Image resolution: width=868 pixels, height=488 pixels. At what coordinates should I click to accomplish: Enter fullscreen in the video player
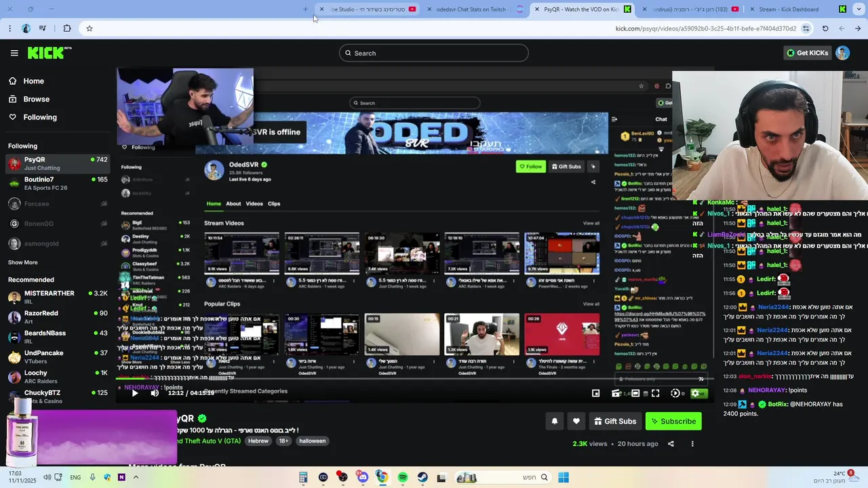655,393
